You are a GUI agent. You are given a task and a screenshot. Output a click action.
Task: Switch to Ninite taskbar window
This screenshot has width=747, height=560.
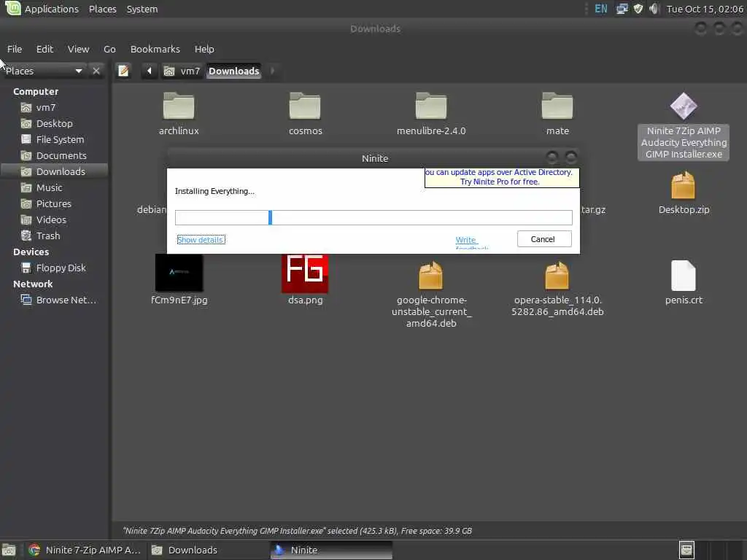332,550
